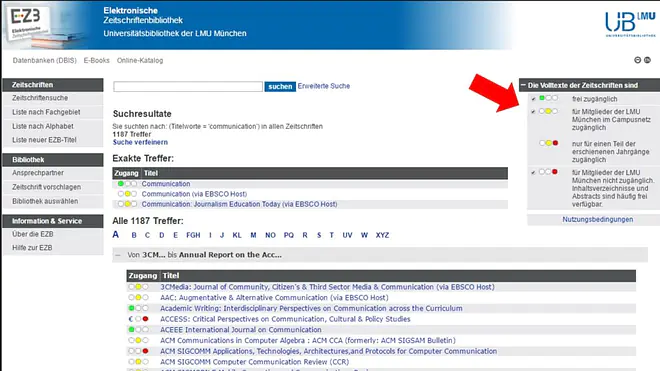Jump to 'PQ' in alphabet index
Viewport: 660px width, 371px height.
pyautogui.click(x=289, y=235)
